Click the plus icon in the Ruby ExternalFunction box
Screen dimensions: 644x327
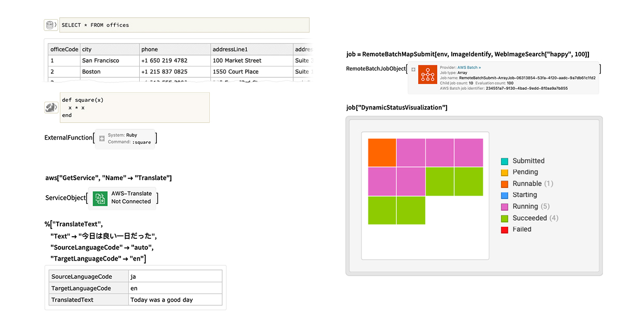point(102,138)
